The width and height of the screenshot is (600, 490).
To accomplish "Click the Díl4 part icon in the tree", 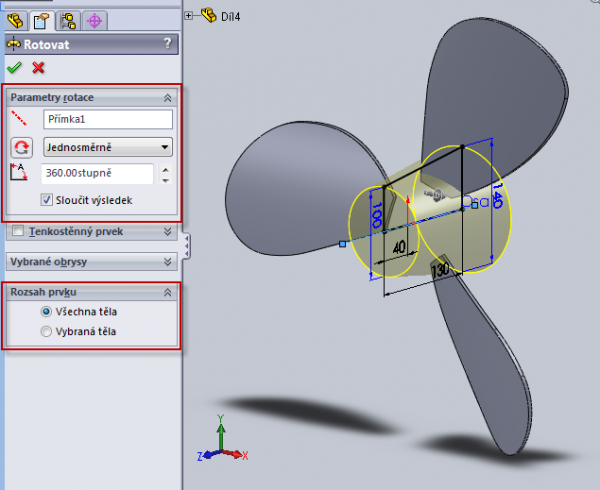I will 208,15.
